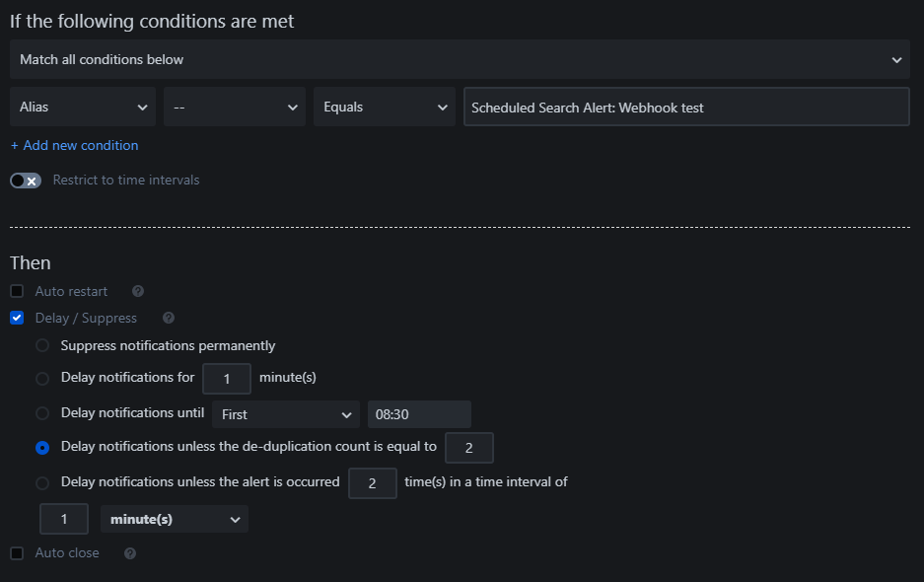This screenshot has height=582, width=924.
Task: Click help icon beside Delay / Suppress
Action: [168, 319]
